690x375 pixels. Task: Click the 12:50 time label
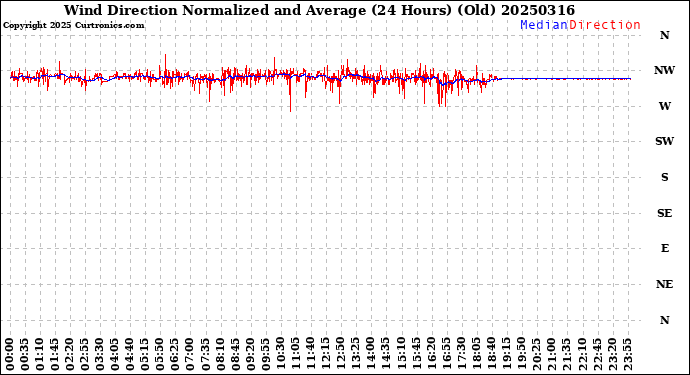[x=341, y=355]
